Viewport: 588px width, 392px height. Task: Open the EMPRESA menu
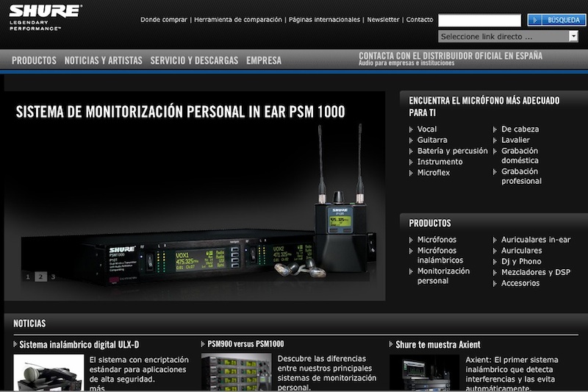tap(264, 60)
